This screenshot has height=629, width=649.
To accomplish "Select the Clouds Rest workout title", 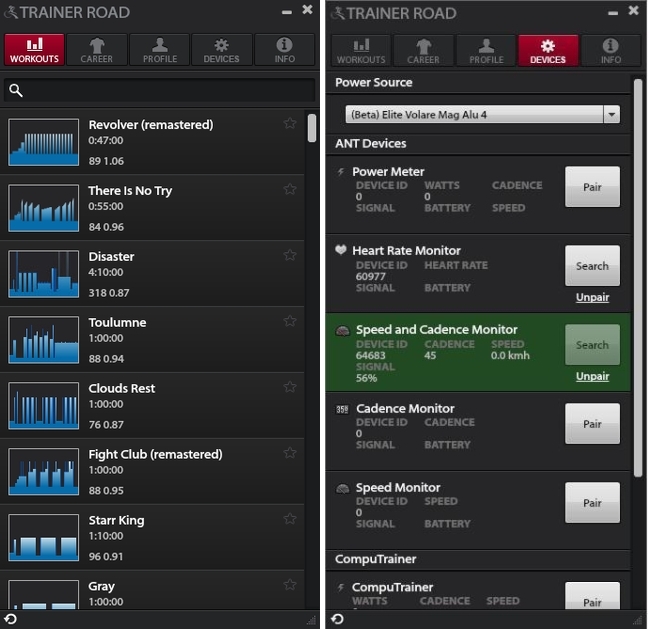I will click(122, 388).
